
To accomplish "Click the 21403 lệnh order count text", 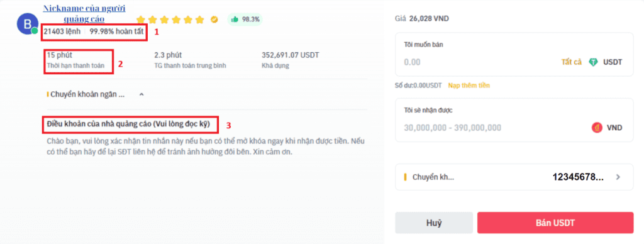I will pyautogui.click(x=62, y=31).
